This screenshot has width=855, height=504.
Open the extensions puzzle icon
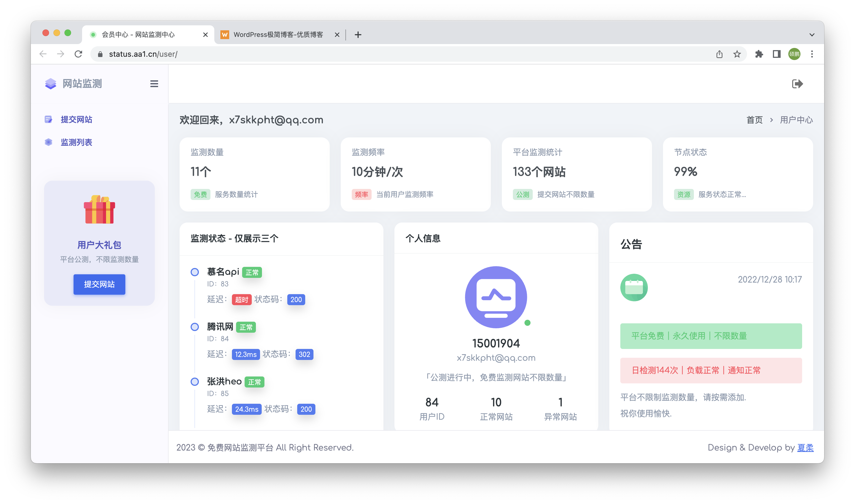point(759,54)
